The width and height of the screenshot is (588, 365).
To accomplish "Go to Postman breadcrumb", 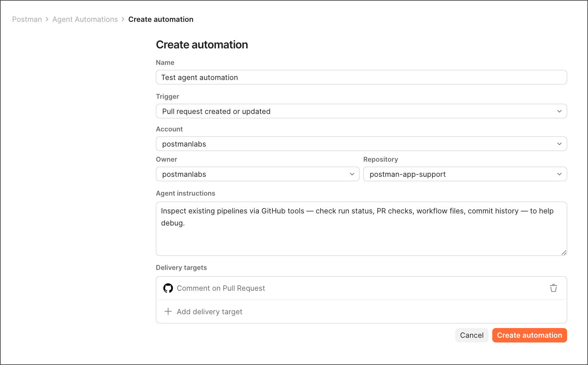I will pyautogui.click(x=27, y=19).
